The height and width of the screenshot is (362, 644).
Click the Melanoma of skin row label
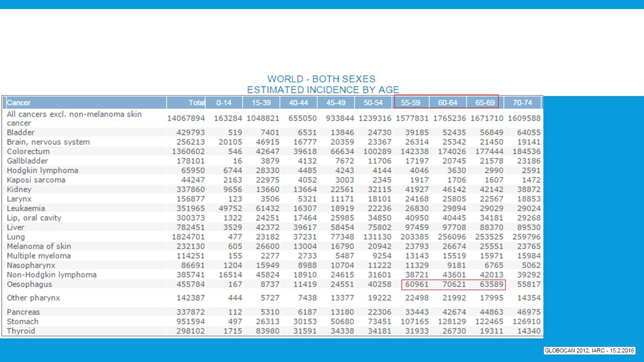39,246
